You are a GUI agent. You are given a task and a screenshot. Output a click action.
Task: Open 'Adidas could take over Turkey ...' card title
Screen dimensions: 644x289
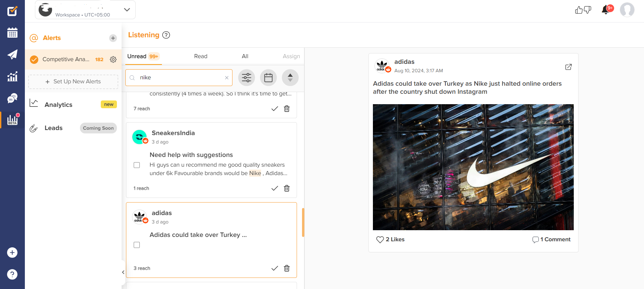point(198,235)
